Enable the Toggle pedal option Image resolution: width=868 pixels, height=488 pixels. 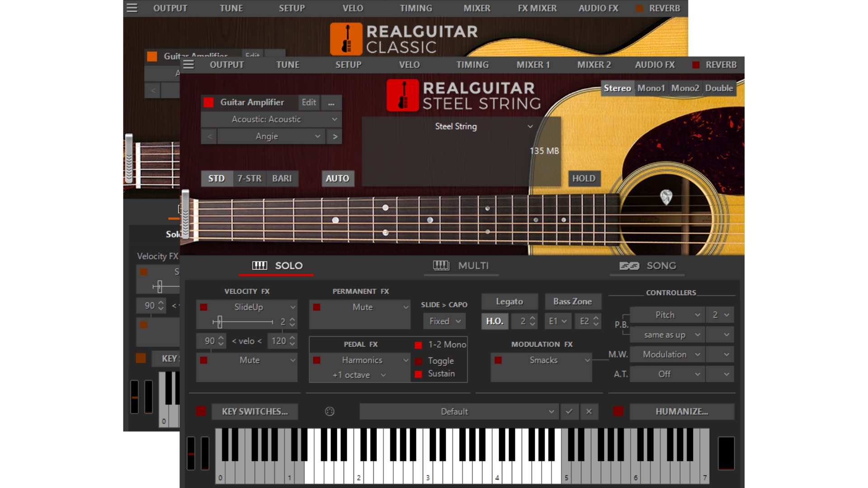[418, 361]
